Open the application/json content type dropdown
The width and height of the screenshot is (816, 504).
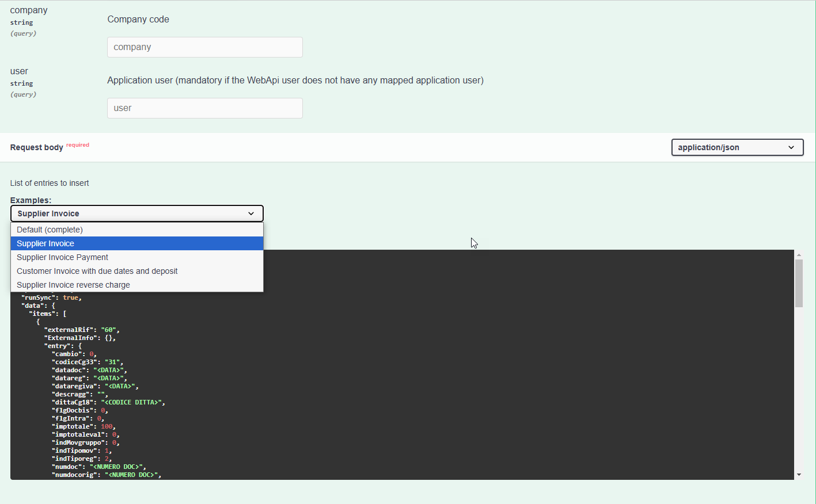tap(737, 147)
